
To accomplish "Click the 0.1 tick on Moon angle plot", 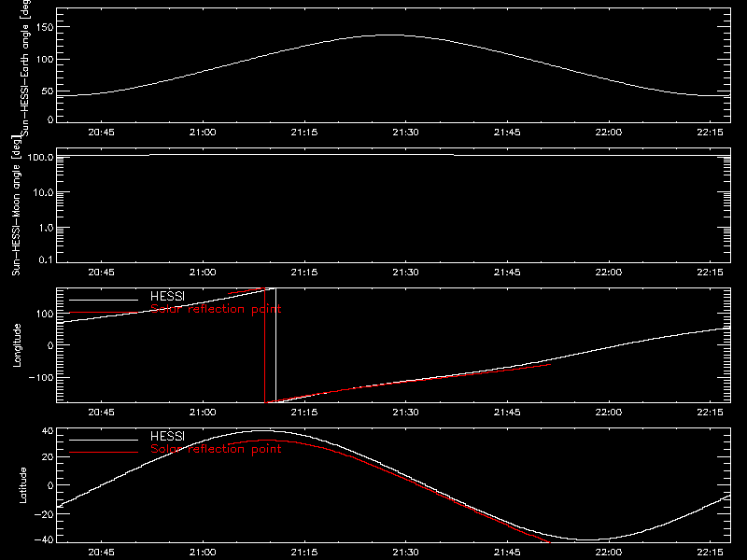I will click(x=45, y=260).
